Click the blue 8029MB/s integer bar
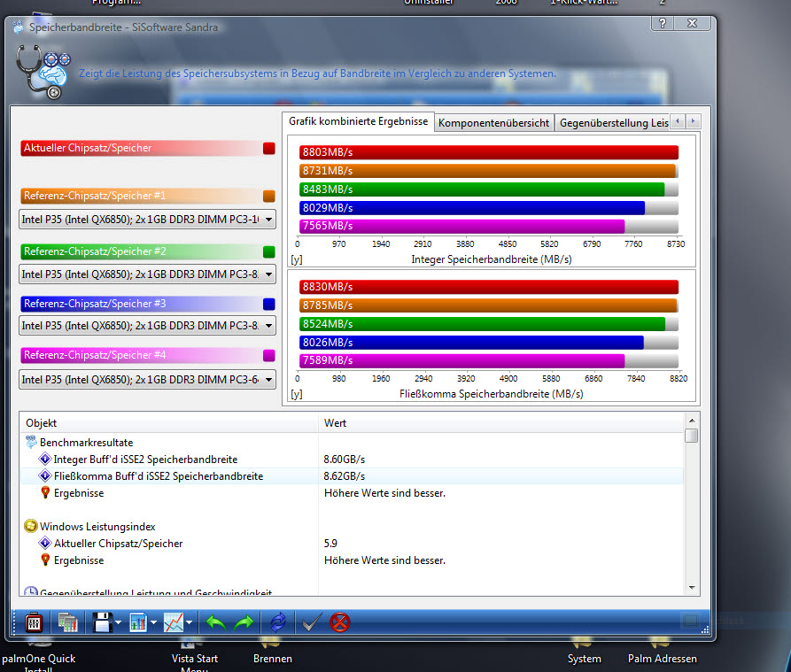Screen dimensions: 791x672 (x=471, y=208)
